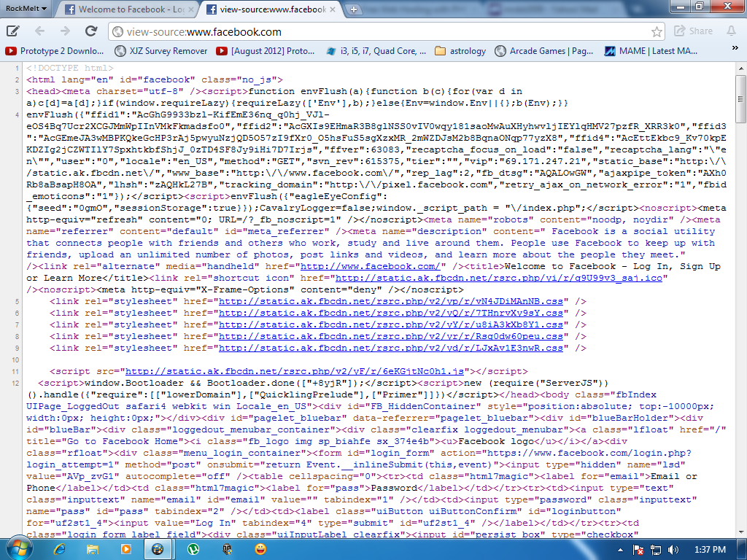Open Windows Explorer from taskbar

92,550
